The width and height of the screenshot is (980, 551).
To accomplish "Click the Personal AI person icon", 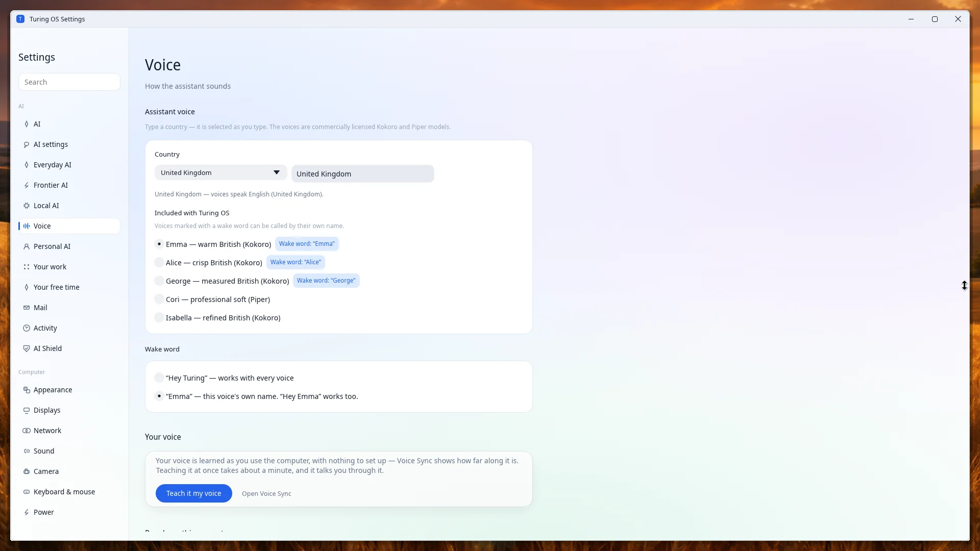I will click(27, 246).
